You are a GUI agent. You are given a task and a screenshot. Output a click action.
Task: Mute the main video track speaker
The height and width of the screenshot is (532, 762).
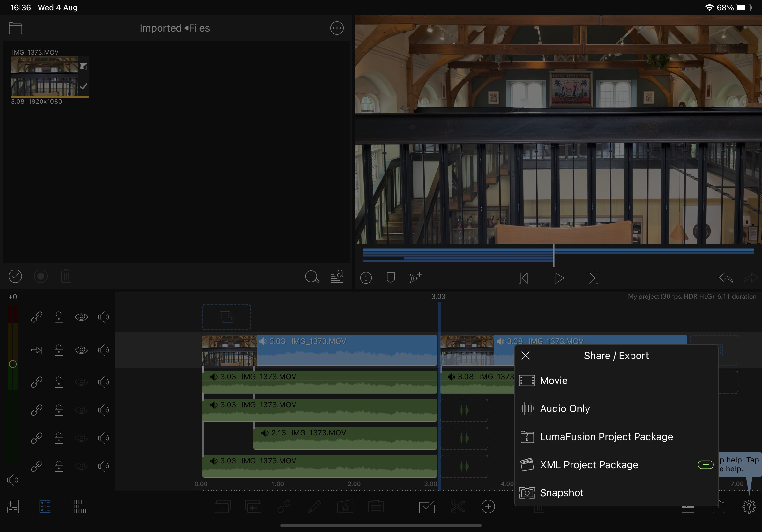pos(104,350)
